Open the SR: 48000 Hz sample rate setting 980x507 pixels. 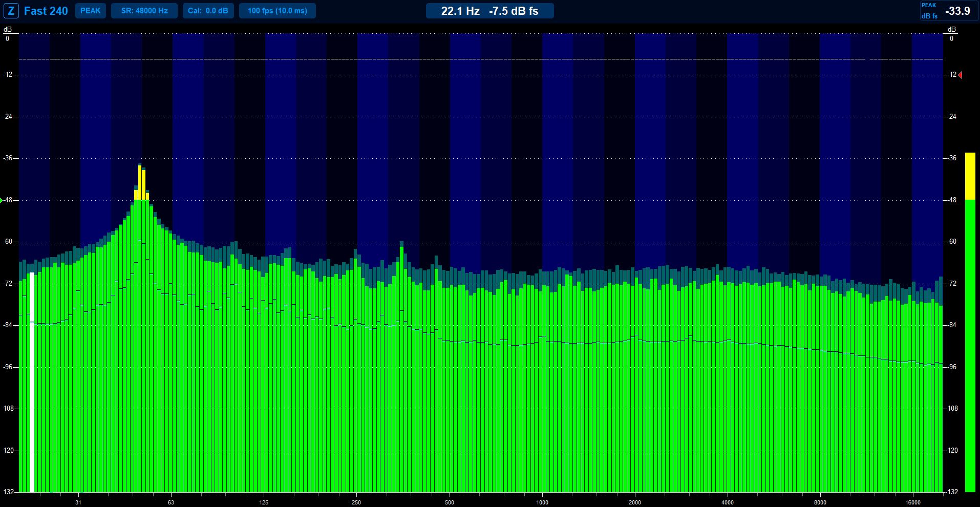[x=144, y=11]
